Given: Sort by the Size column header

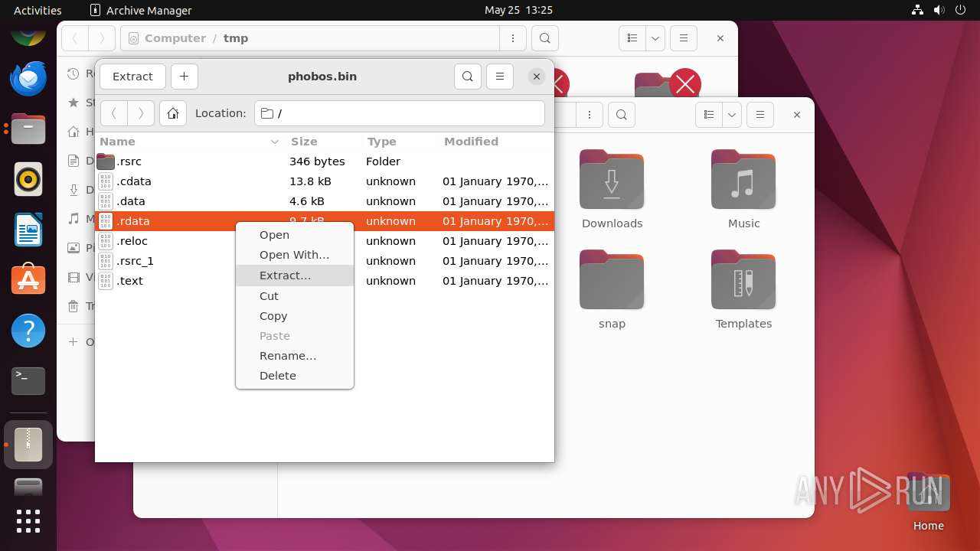Looking at the screenshot, I should (x=323, y=142).
